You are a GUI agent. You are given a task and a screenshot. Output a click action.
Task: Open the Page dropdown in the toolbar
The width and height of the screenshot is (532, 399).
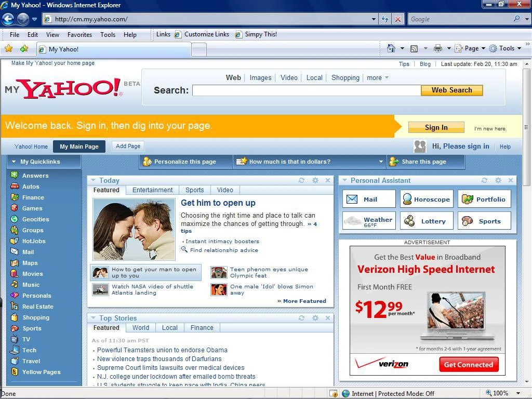(x=470, y=48)
